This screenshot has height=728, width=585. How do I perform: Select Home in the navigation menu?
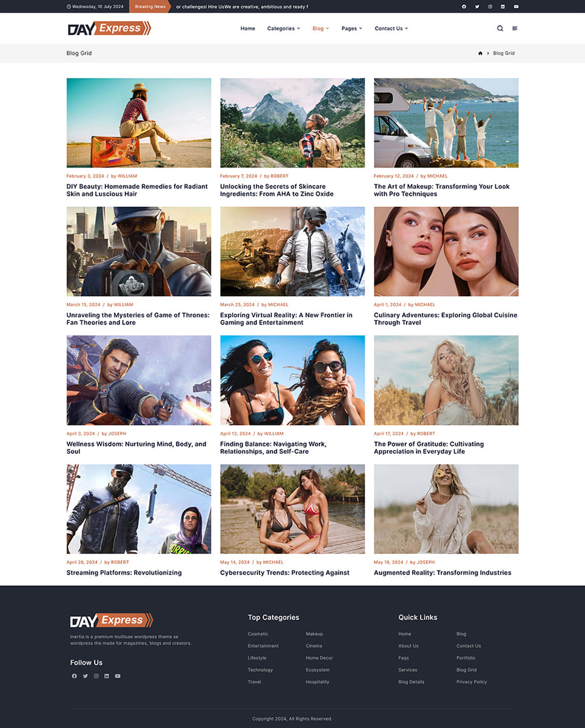[247, 28]
